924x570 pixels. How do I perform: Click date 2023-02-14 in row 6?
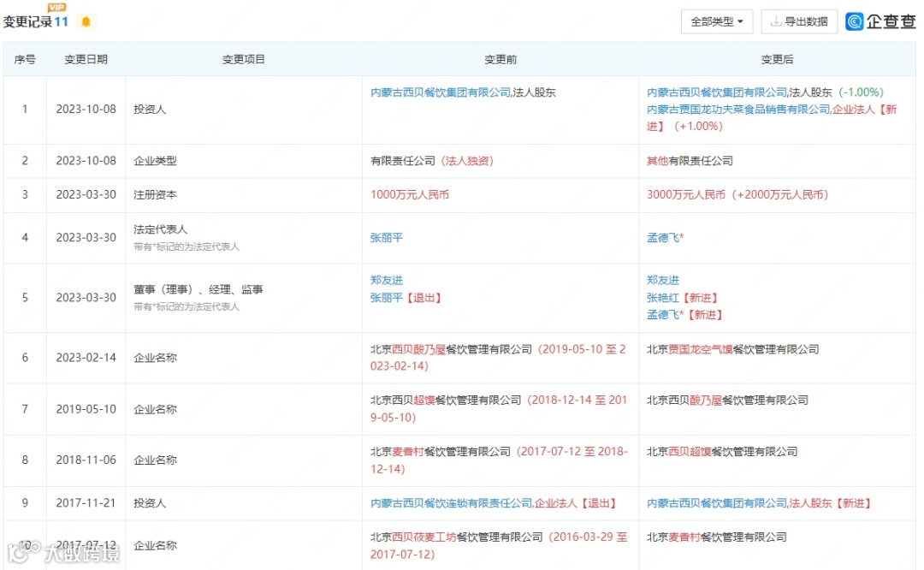[86, 358]
